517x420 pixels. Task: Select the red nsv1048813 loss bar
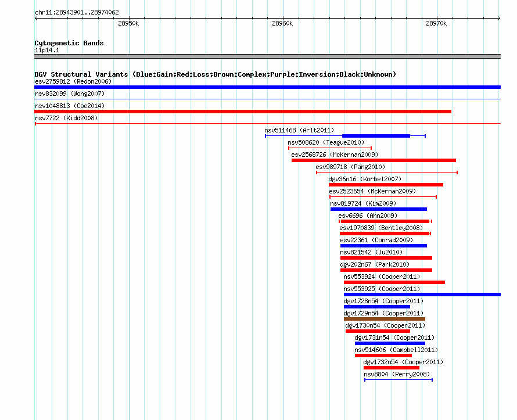243,112
